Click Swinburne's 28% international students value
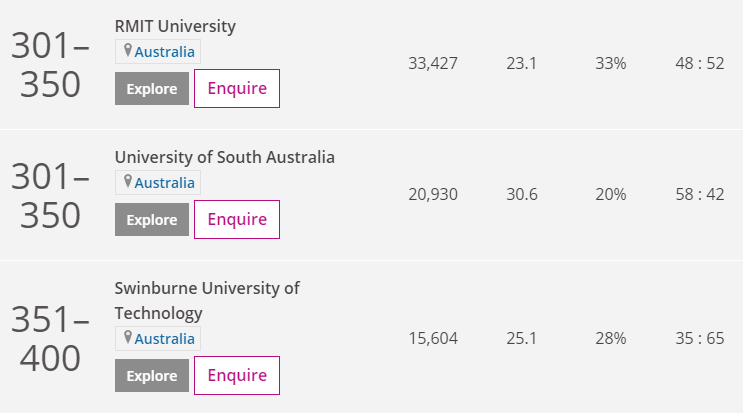 (x=611, y=338)
